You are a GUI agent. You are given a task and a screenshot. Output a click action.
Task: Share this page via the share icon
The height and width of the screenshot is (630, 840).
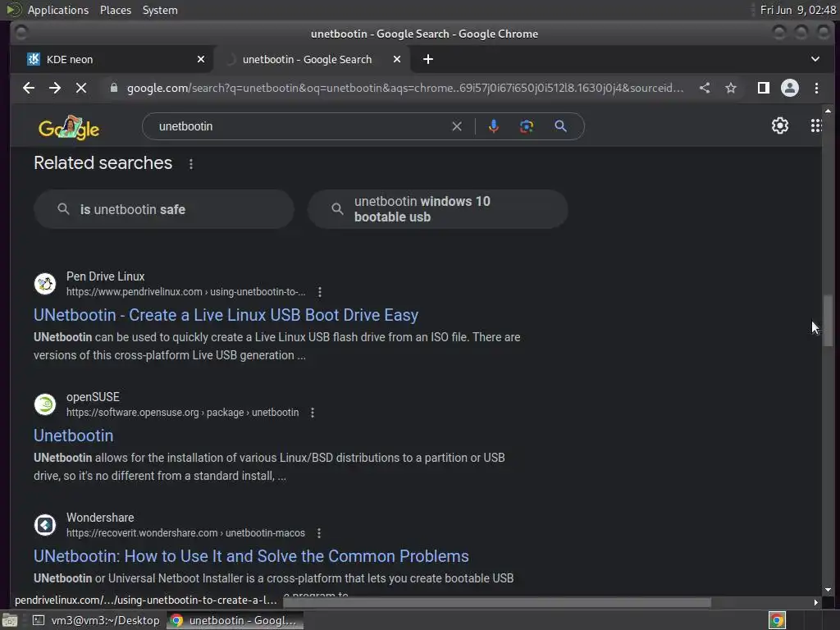pos(705,88)
